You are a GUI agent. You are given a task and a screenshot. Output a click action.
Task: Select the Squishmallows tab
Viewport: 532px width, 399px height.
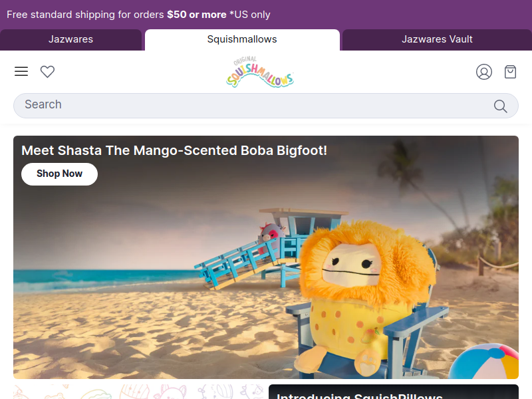click(242, 39)
